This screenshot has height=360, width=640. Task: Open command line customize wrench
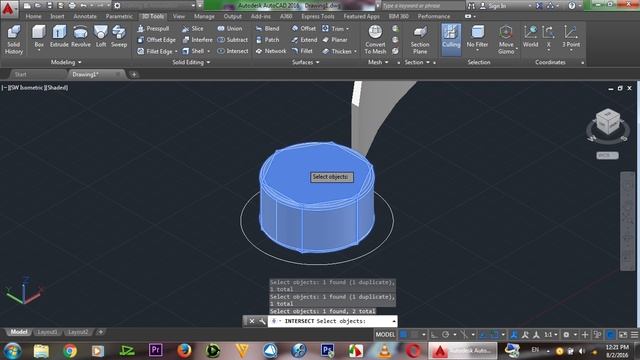coord(262,321)
